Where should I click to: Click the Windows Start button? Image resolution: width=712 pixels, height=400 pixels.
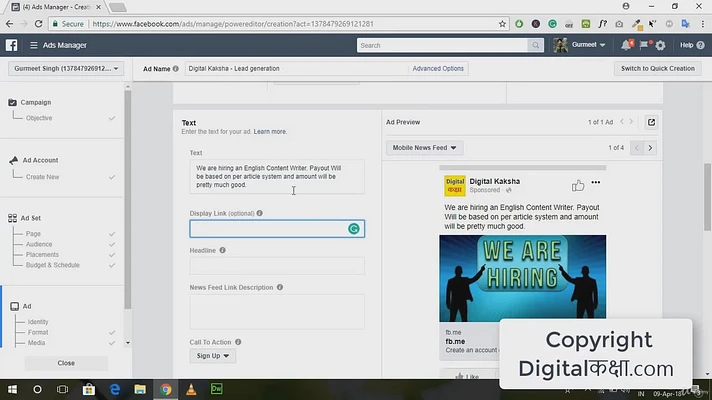12,389
